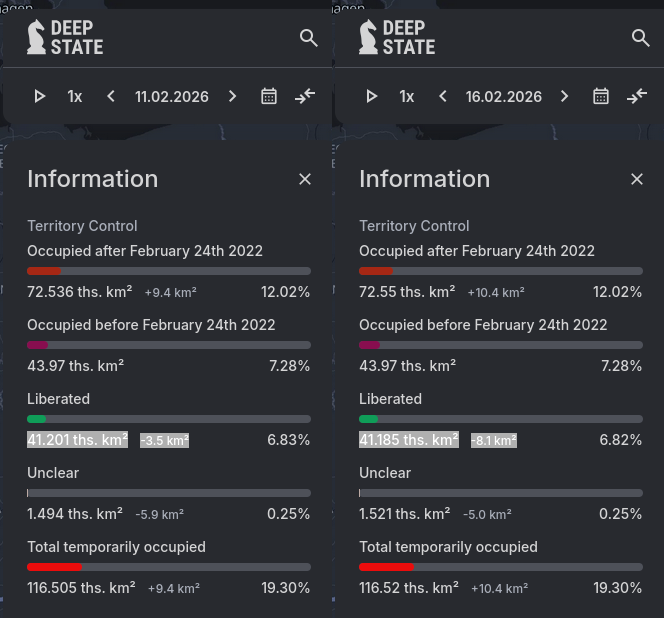
Task: Open the calendar picker beside 16.02.2026
Action: 601,96
